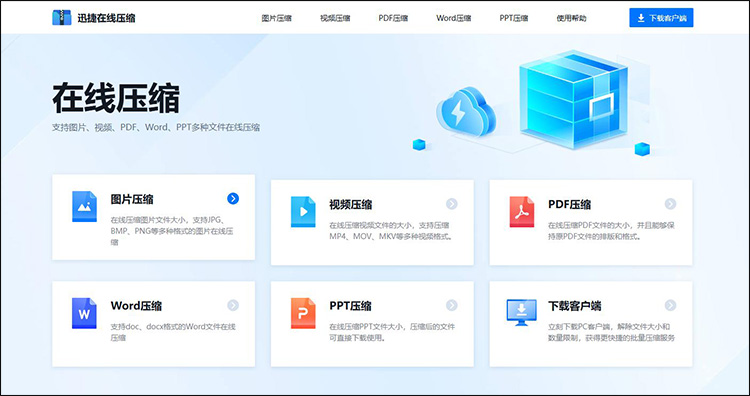The image size is (750, 396).
Task: Open the 视频压缩 play-button file icon
Action: 303,211
